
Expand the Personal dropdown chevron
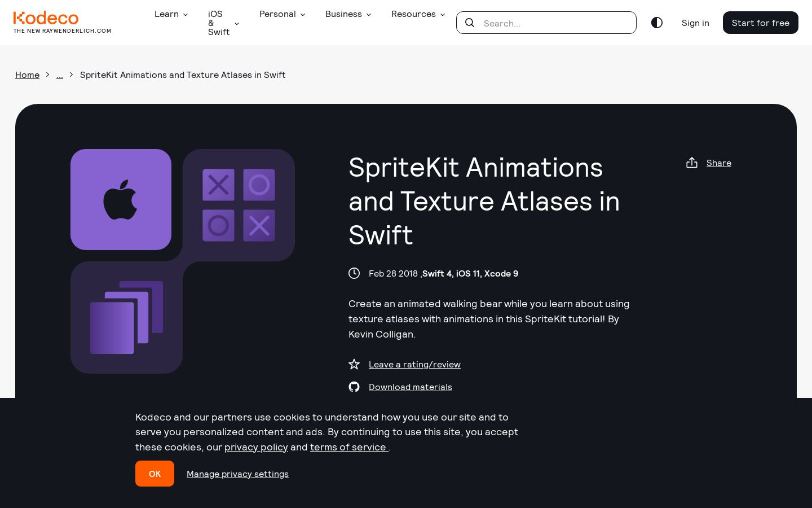point(302,15)
